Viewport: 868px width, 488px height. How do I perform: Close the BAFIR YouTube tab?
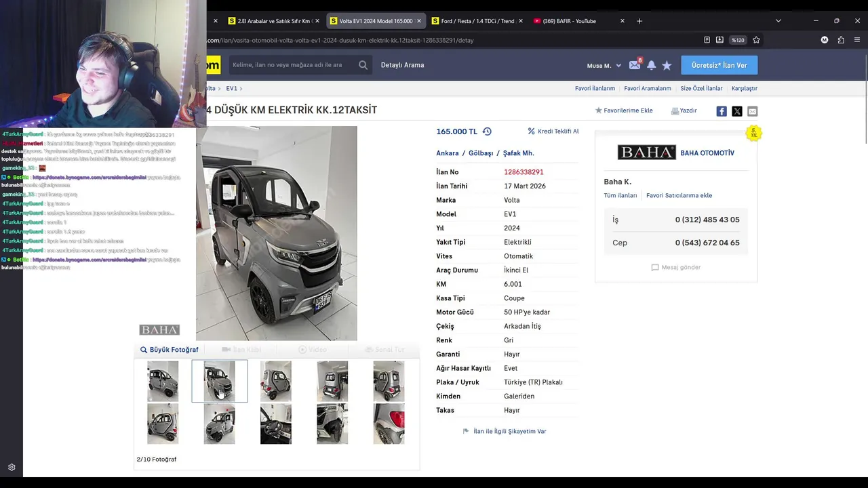[x=623, y=21]
